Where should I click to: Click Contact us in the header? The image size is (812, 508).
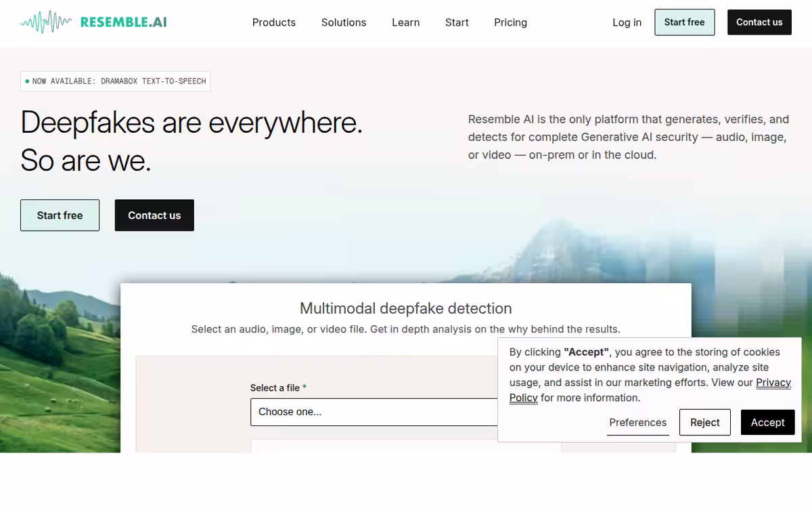(x=759, y=22)
